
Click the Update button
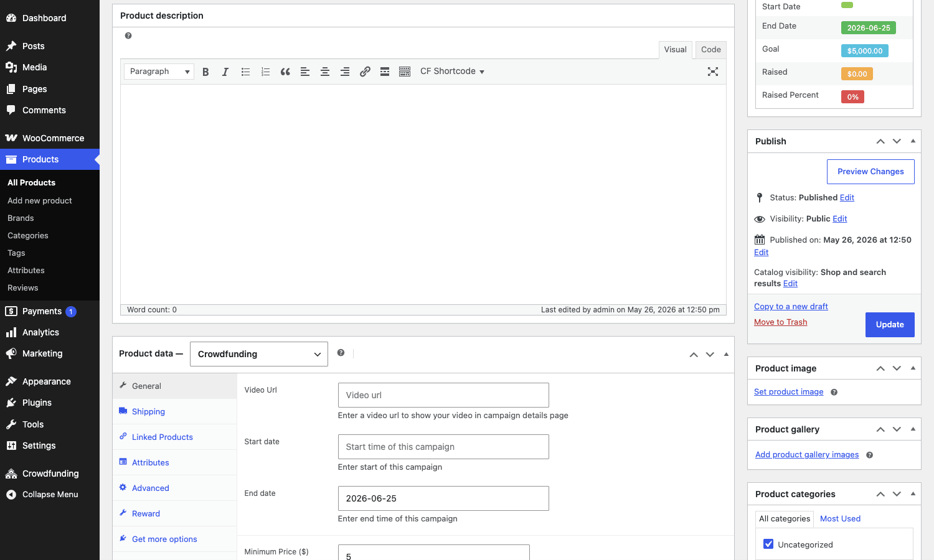click(x=890, y=325)
